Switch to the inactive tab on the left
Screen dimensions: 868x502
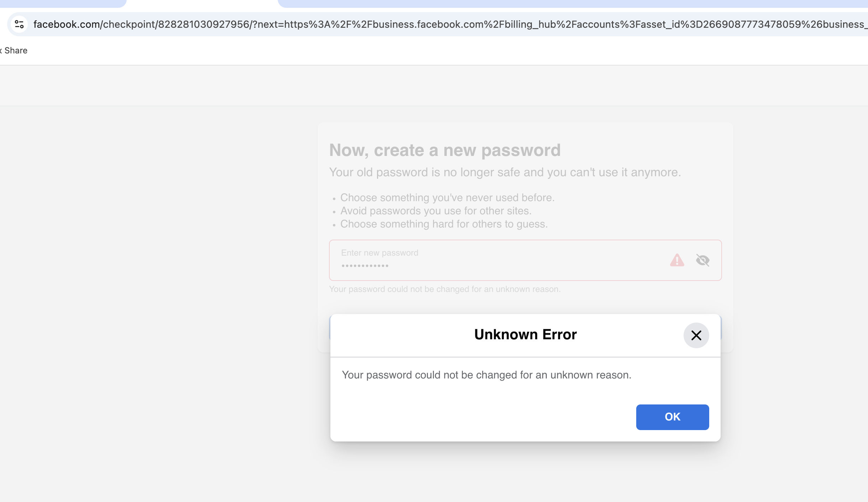point(63,4)
